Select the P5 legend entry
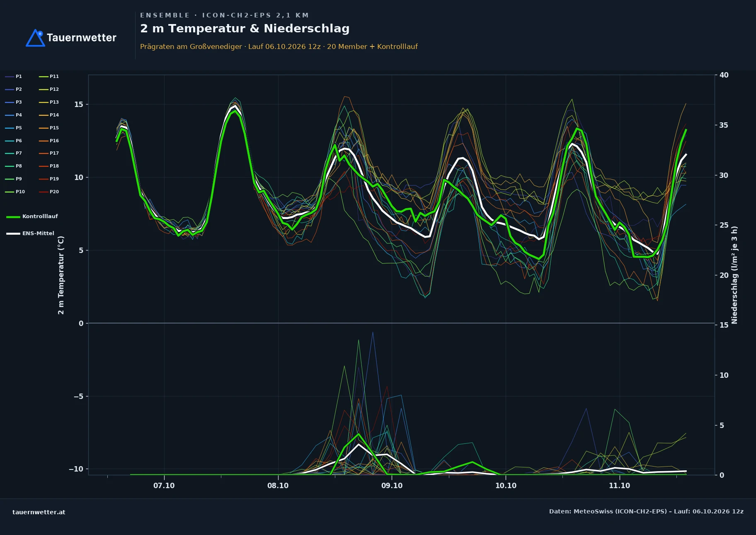The height and width of the screenshot is (535, 756). pyautogui.click(x=14, y=128)
